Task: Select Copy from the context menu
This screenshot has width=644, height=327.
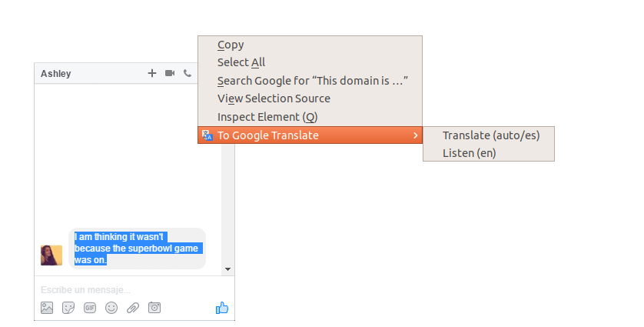Action: click(x=231, y=45)
